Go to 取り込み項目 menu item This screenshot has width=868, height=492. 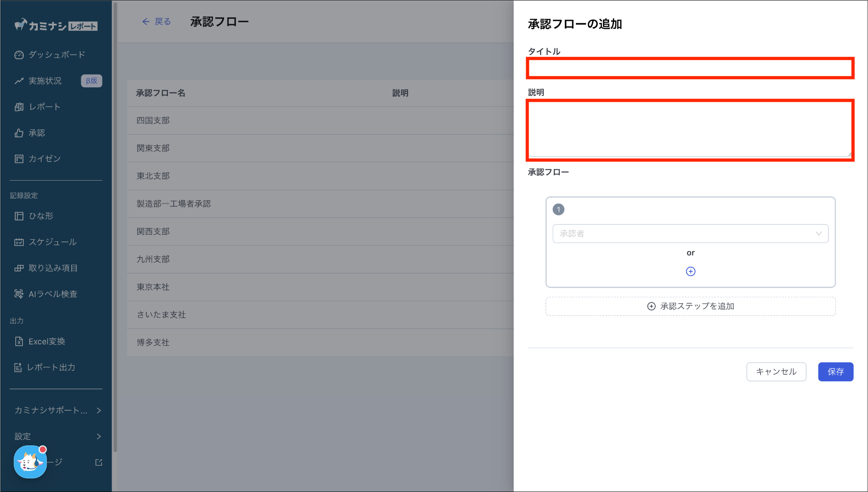(x=53, y=268)
